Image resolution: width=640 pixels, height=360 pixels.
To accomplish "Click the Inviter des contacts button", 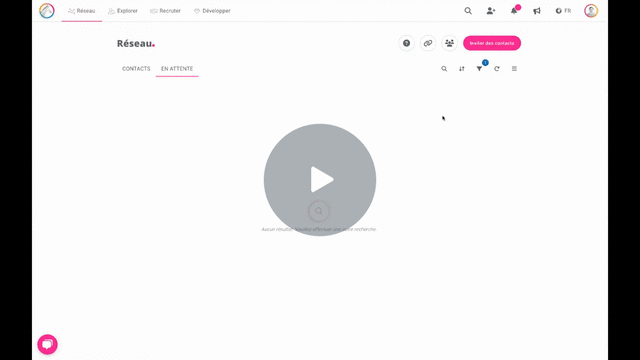I will click(492, 43).
